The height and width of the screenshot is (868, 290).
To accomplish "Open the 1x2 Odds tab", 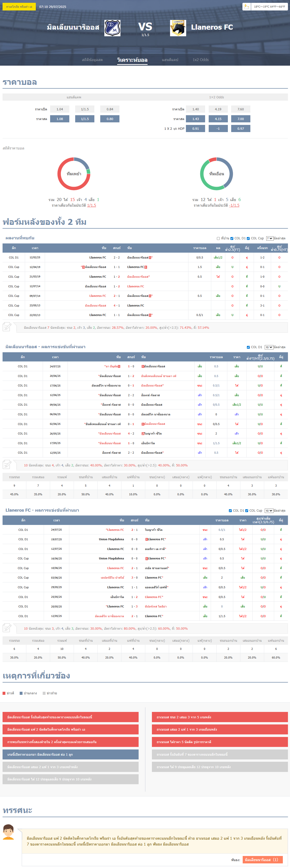I will (x=201, y=60).
